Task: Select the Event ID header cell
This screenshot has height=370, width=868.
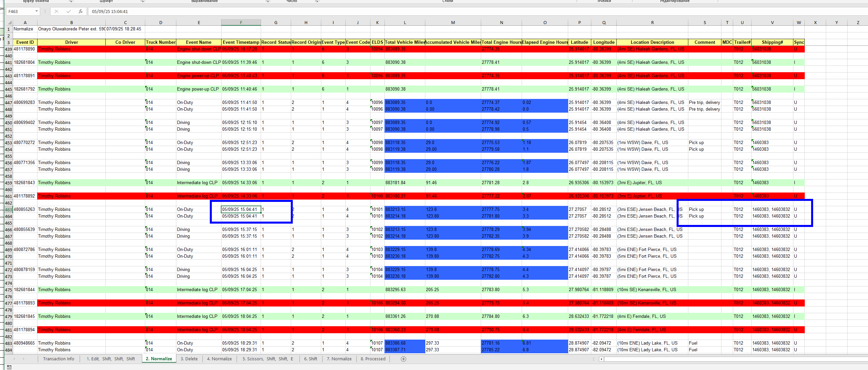Action: tap(25, 42)
